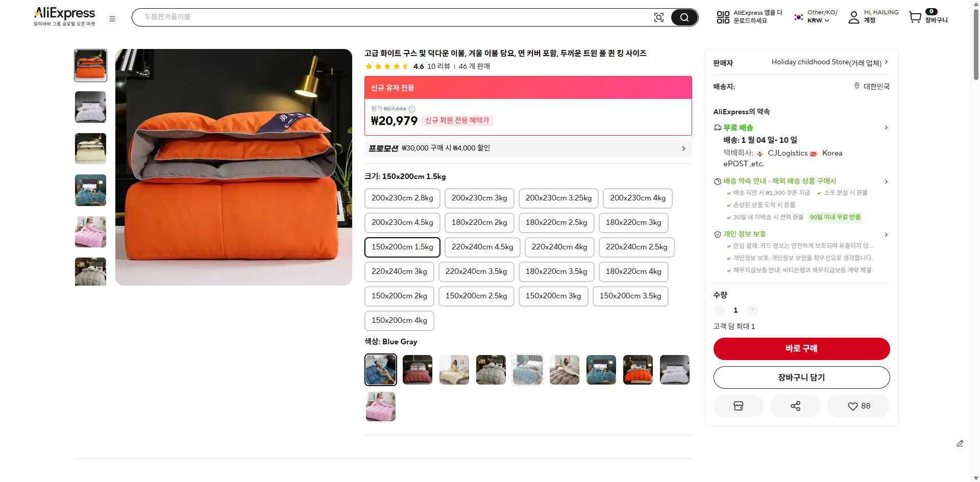The image size is (980, 482).
Task: Open the app download QR code icon
Action: pyautogui.click(x=723, y=17)
